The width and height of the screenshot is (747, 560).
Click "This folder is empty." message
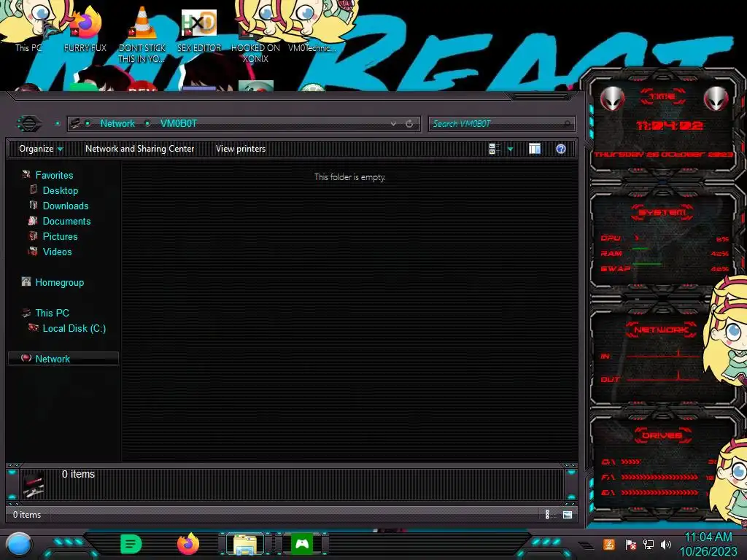[349, 177]
